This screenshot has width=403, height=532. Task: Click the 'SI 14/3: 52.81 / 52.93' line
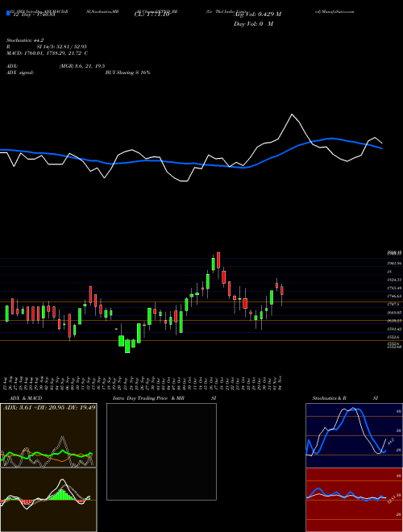[x=62, y=47]
